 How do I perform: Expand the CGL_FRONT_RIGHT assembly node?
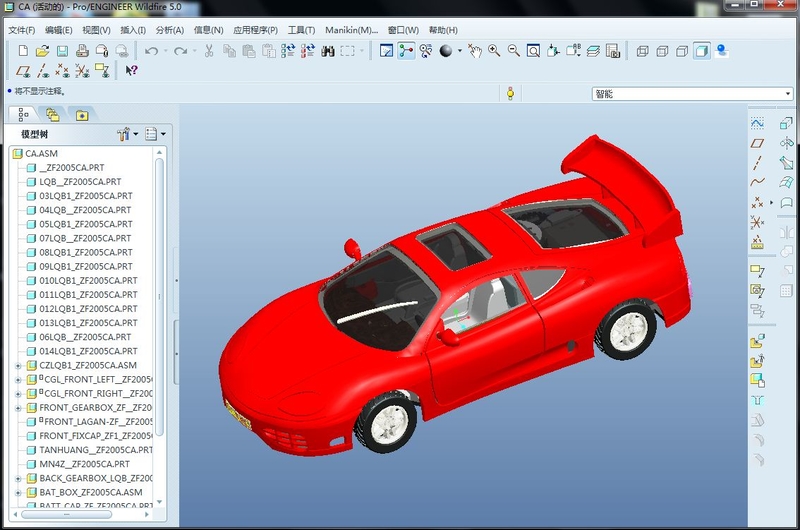tap(18, 394)
